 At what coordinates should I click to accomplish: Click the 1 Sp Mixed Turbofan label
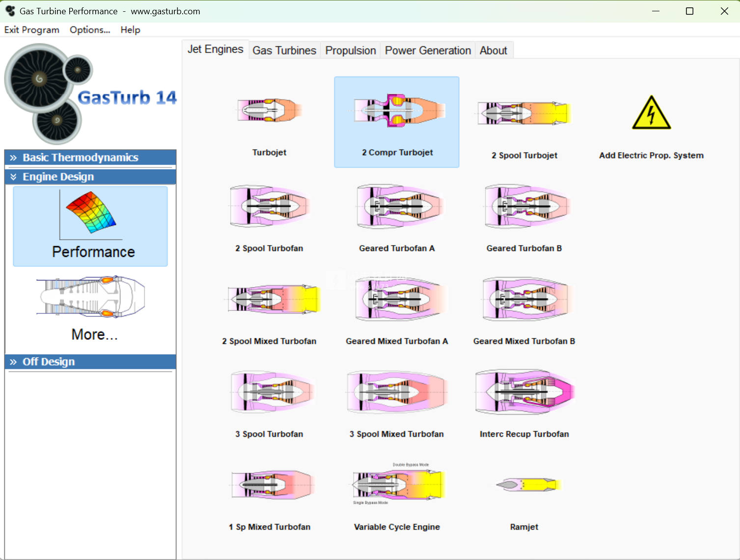[270, 527]
